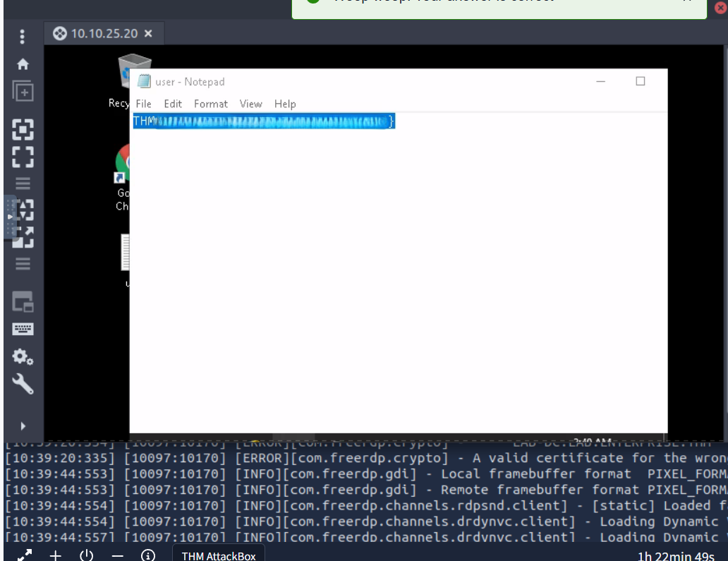Viewport: 728px width, 561px height.
Task: Click the plus icon in the bottom bar
Action: [x=56, y=555]
